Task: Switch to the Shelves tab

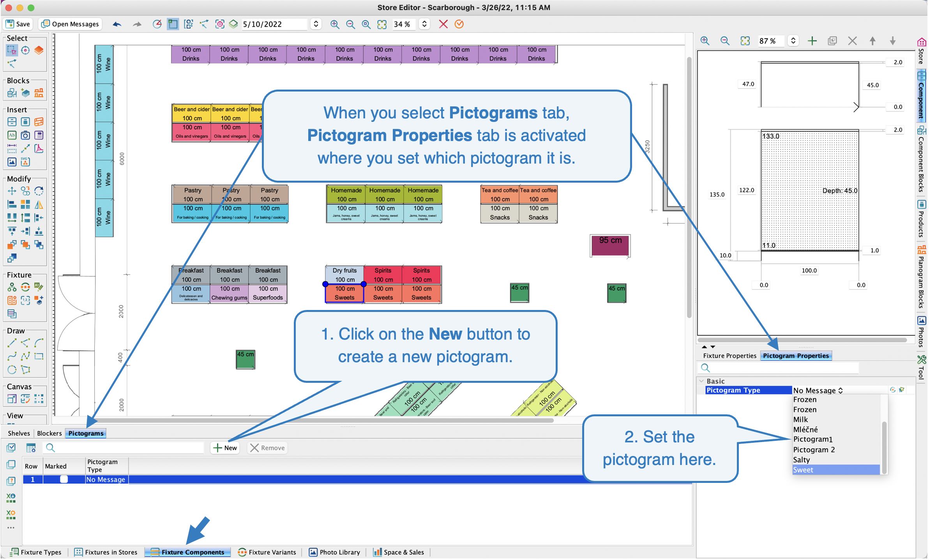Action: pos(19,433)
